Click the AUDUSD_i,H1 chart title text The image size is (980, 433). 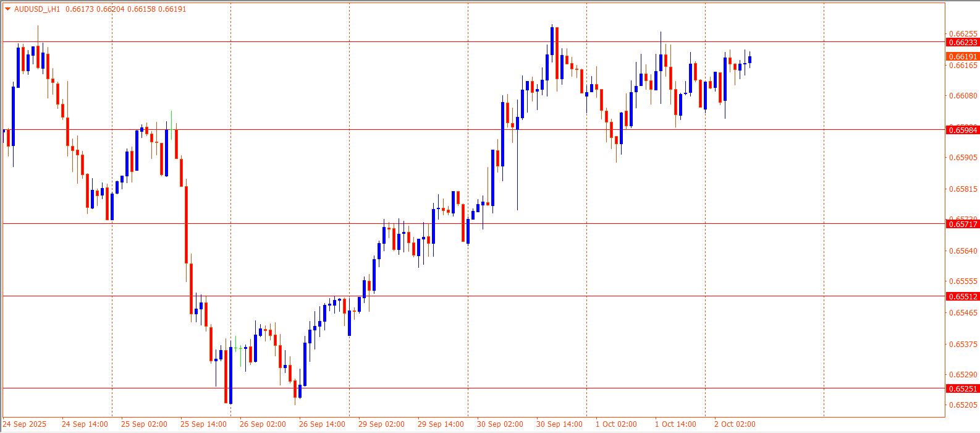pyautogui.click(x=37, y=9)
